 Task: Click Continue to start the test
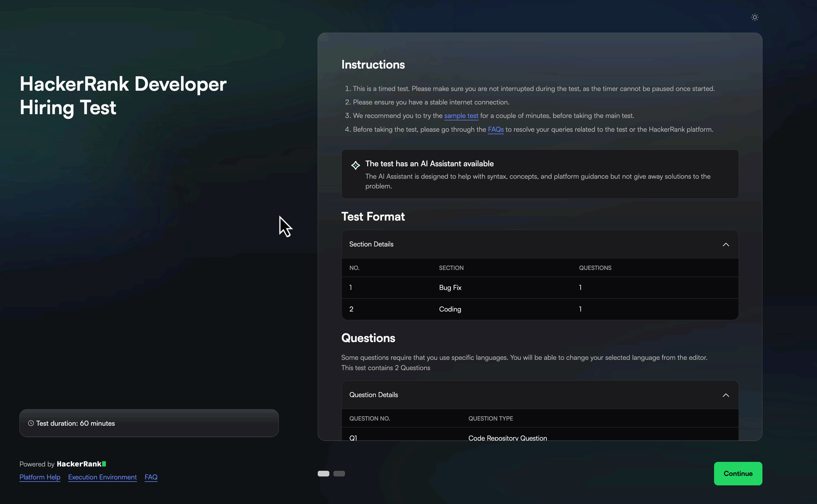(738, 473)
